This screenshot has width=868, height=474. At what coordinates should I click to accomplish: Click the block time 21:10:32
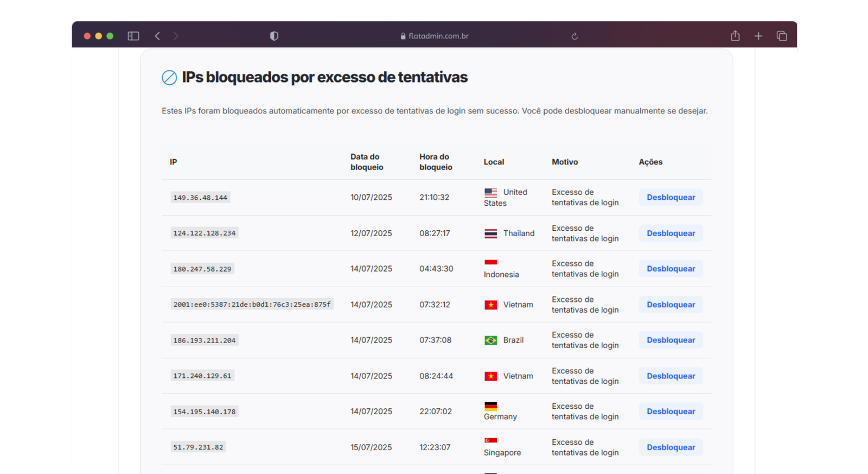[x=434, y=197]
